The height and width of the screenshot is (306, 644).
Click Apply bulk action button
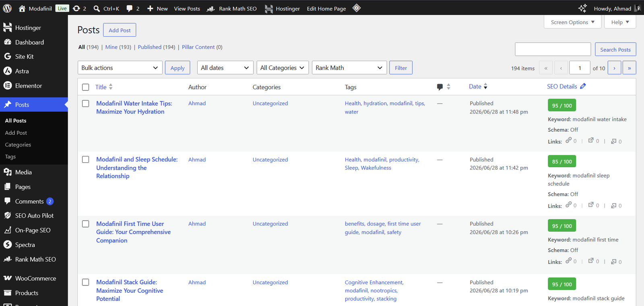(178, 68)
